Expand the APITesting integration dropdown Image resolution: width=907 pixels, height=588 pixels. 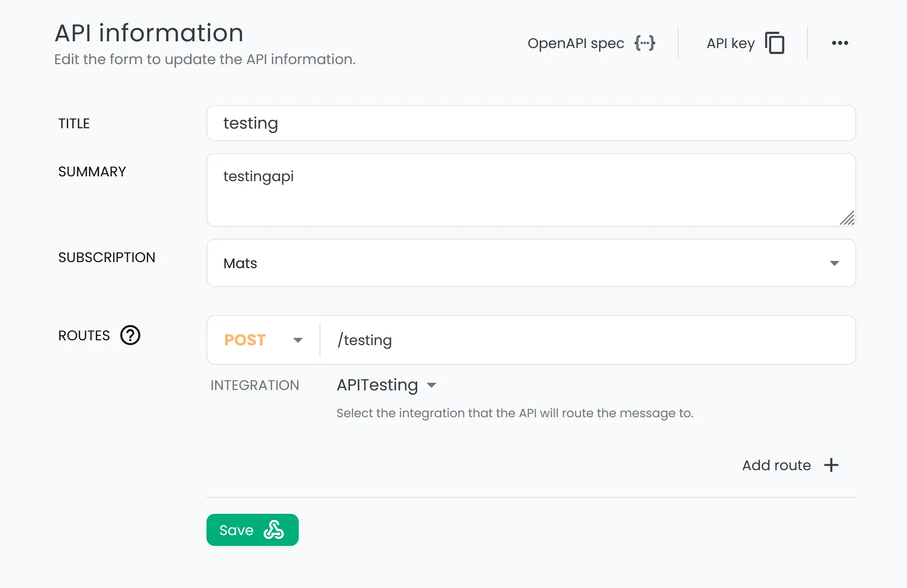click(x=387, y=385)
